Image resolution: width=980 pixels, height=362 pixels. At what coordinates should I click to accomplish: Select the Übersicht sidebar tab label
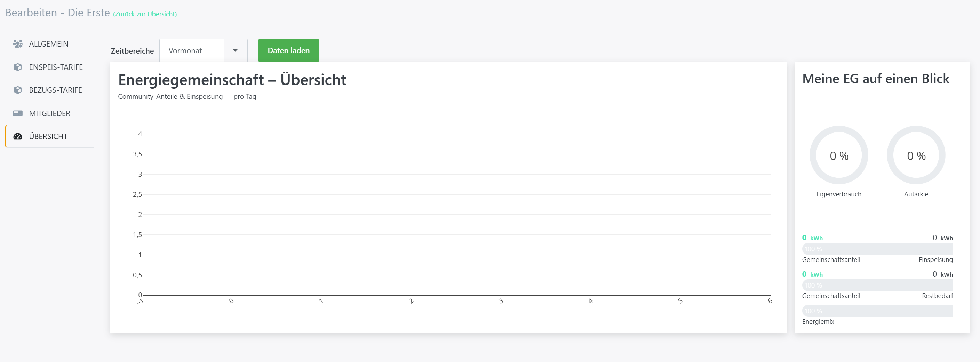(x=48, y=137)
